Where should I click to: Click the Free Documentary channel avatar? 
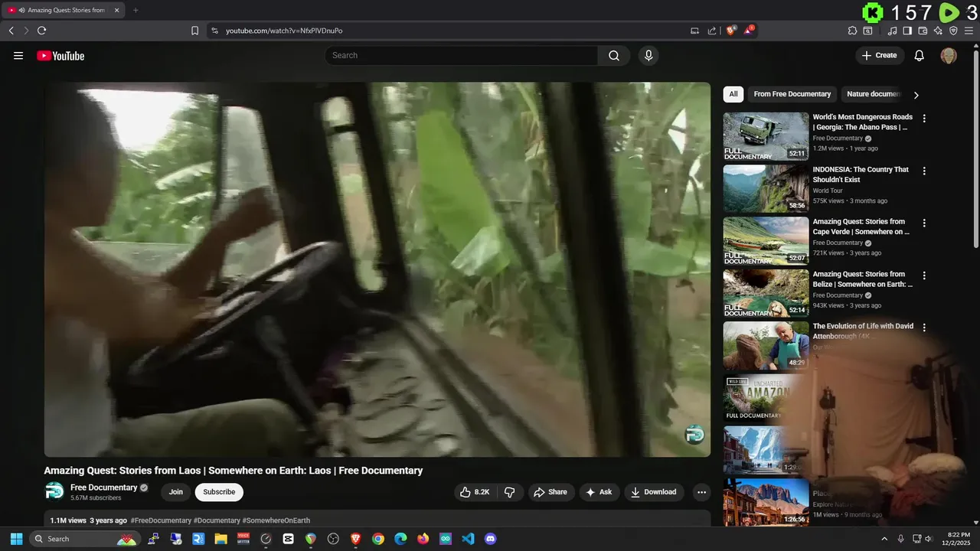coord(54,491)
